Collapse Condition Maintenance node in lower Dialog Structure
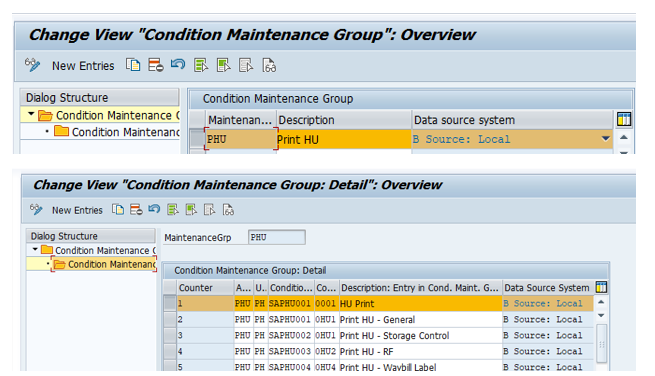The image size is (655, 376). pos(35,249)
